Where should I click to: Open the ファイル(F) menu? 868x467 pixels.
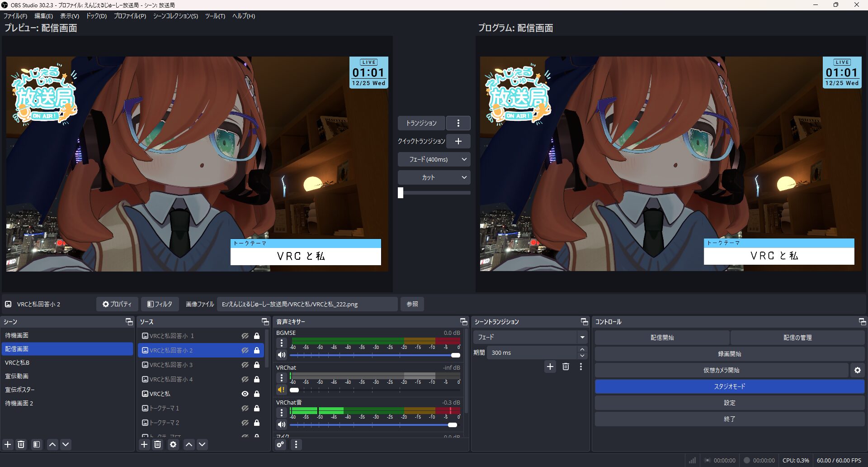tap(15, 16)
